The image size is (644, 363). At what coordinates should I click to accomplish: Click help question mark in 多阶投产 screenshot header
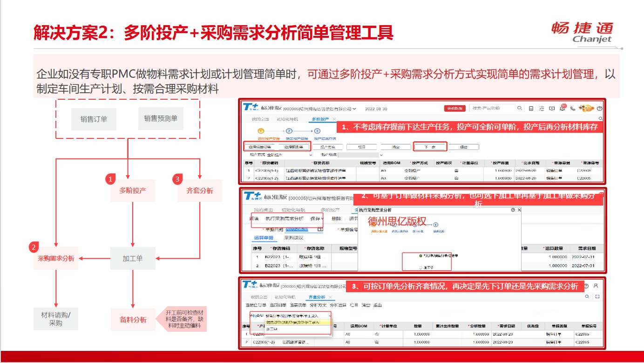[x=599, y=109]
